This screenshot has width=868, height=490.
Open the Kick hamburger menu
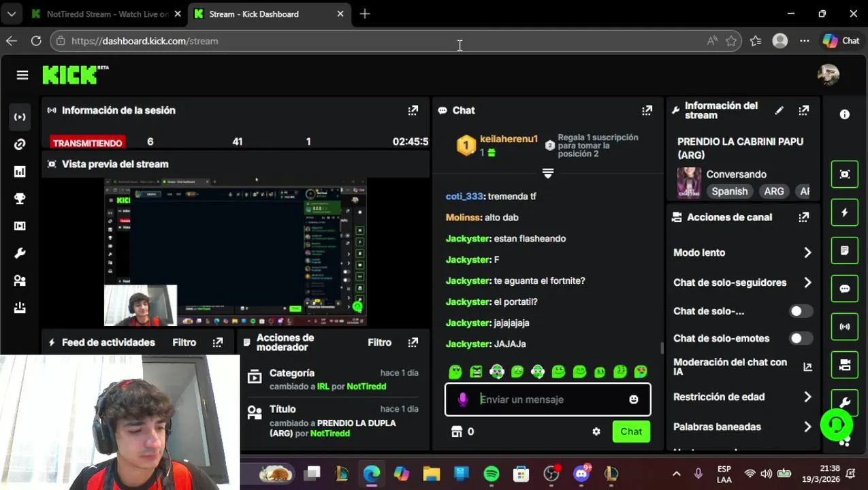point(22,76)
